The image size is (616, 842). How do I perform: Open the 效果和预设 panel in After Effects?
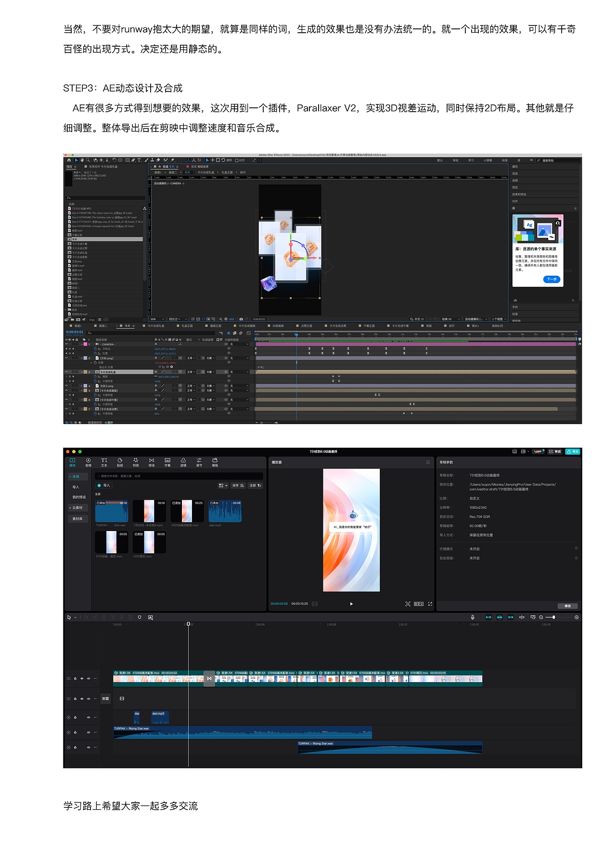[x=519, y=194]
